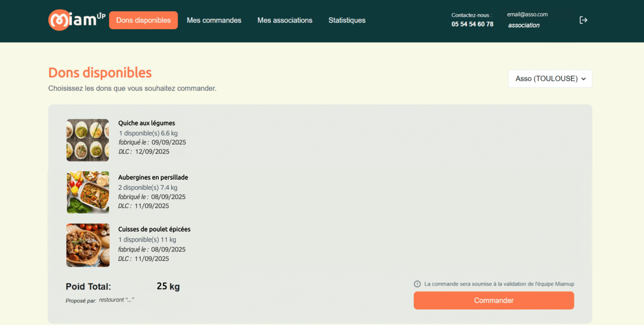Open Mes associations page
Image resolution: width=644 pixels, height=325 pixels.
tap(285, 20)
